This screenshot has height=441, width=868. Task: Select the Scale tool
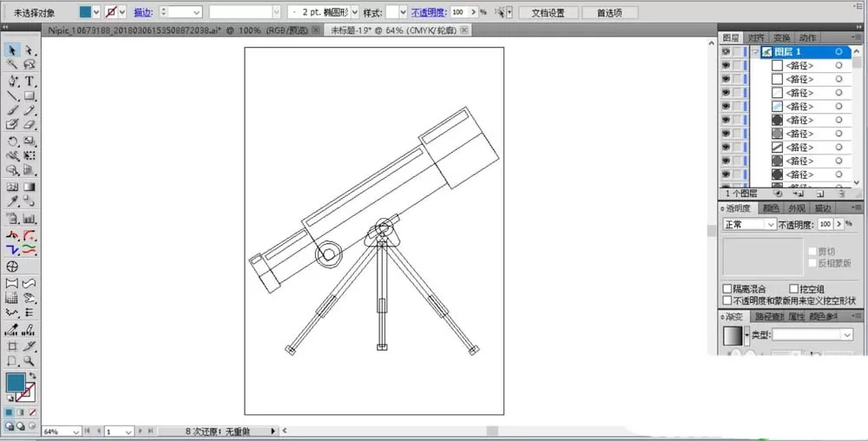(29, 142)
